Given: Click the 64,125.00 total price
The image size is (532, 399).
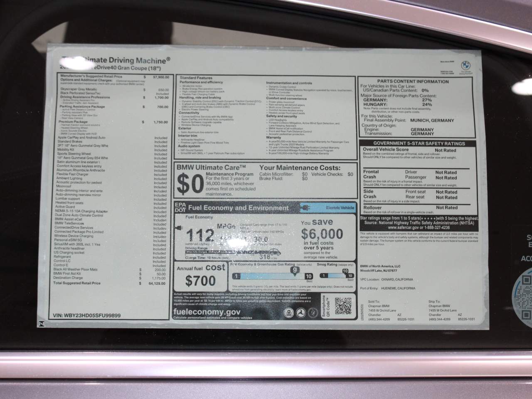Looking at the screenshot, I should click(157, 283).
